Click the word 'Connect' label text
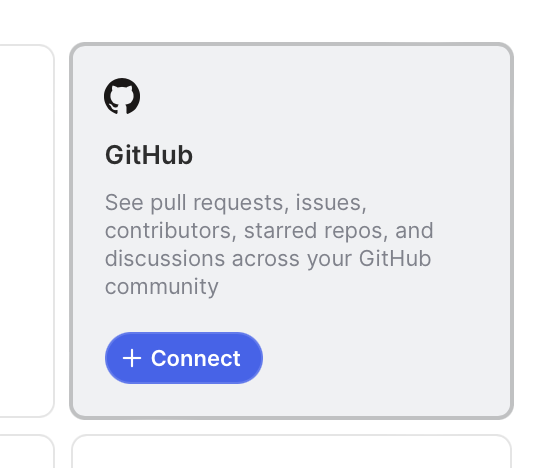560x468 pixels. pos(196,358)
